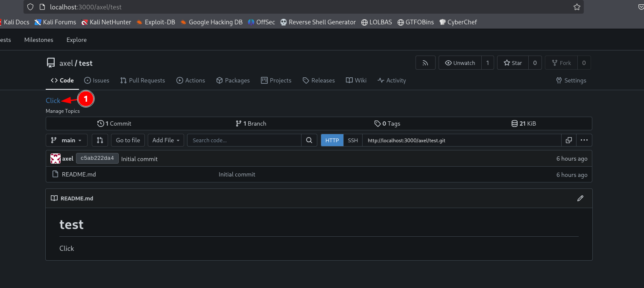
Task: Star the axel/test repository
Action: tap(513, 63)
